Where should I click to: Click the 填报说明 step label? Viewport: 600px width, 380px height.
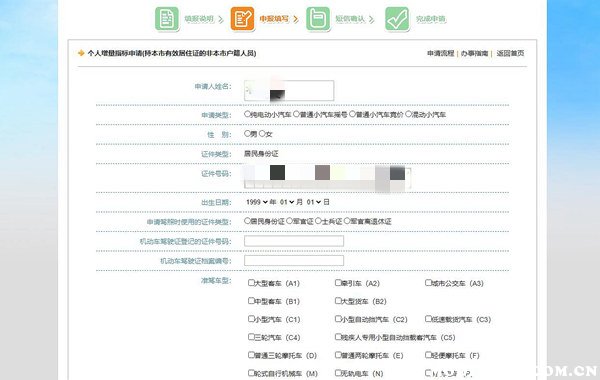(199, 19)
